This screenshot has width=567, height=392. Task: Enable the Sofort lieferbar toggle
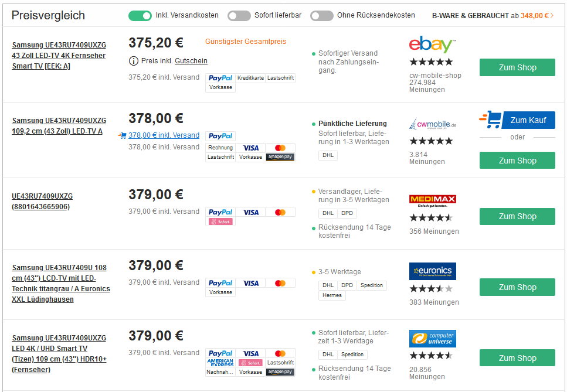[x=239, y=16]
